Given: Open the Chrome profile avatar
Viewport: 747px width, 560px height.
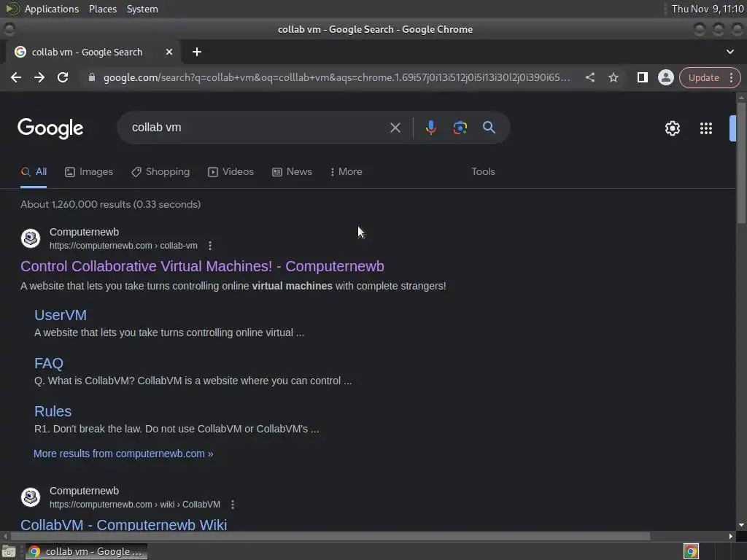Looking at the screenshot, I should [665, 77].
